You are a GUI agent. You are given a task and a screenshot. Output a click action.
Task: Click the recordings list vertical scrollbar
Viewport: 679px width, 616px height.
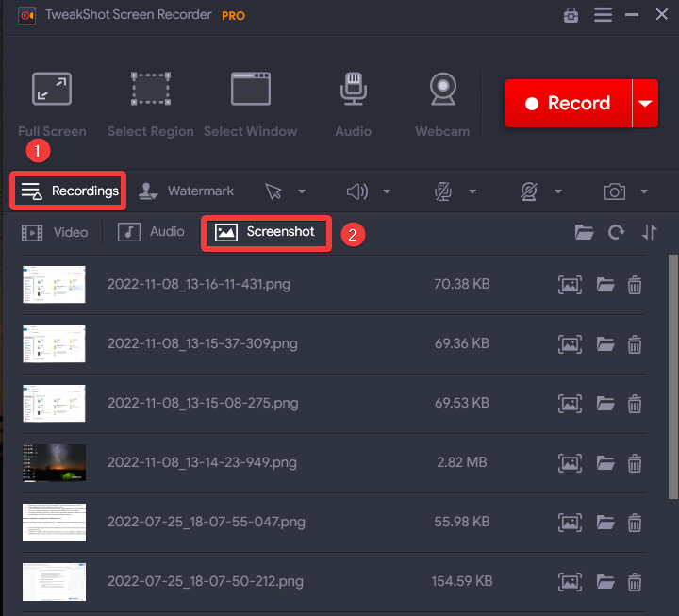[x=673, y=377]
